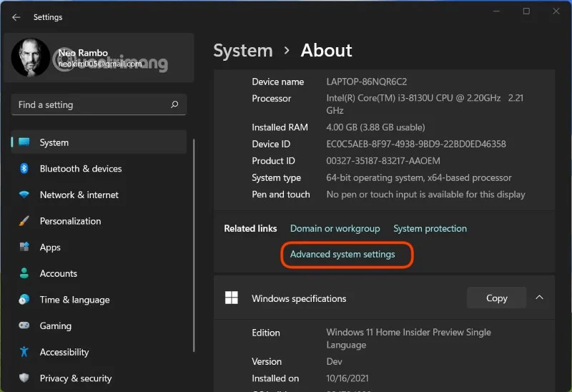Copy the Windows specifications
572x392 pixels.
tap(496, 298)
